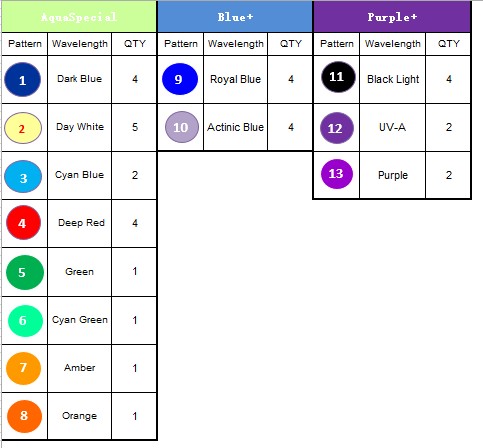Select the AquaSpecial header cell

[x=79, y=17]
